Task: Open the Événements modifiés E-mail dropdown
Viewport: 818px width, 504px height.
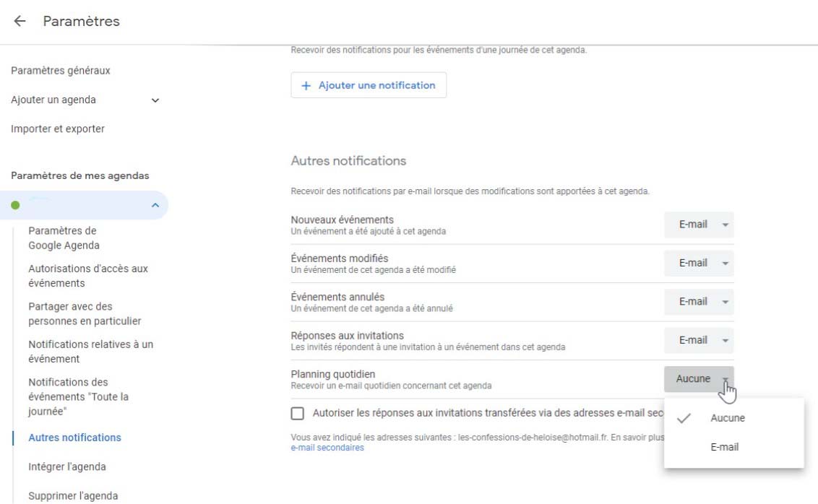Action: click(x=699, y=264)
